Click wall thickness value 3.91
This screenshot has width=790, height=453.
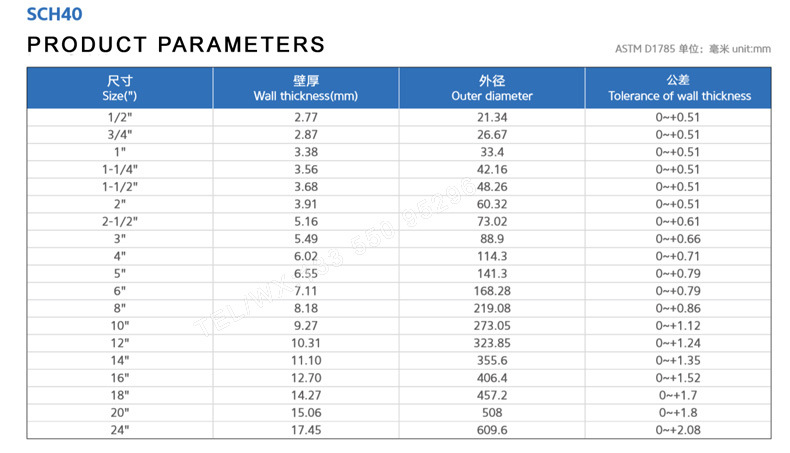pyautogui.click(x=306, y=204)
